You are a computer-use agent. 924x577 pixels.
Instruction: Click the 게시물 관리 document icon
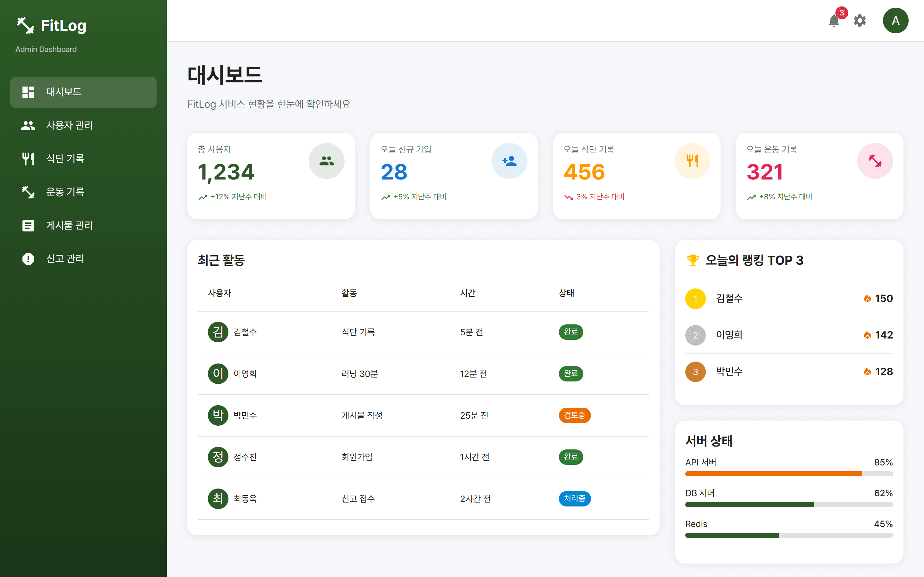pyautogui.click(x=28, y=225)
